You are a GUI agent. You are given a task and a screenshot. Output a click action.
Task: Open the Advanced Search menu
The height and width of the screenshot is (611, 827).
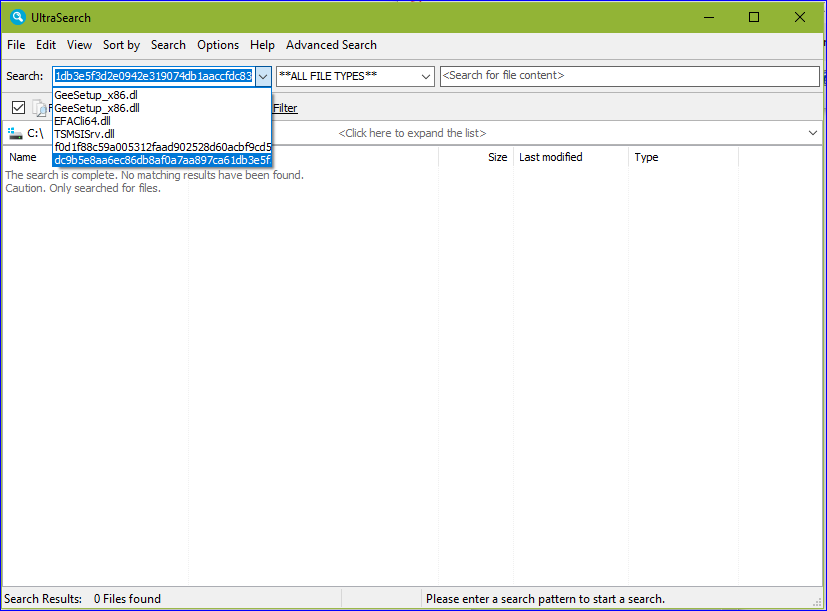(331, 45)
